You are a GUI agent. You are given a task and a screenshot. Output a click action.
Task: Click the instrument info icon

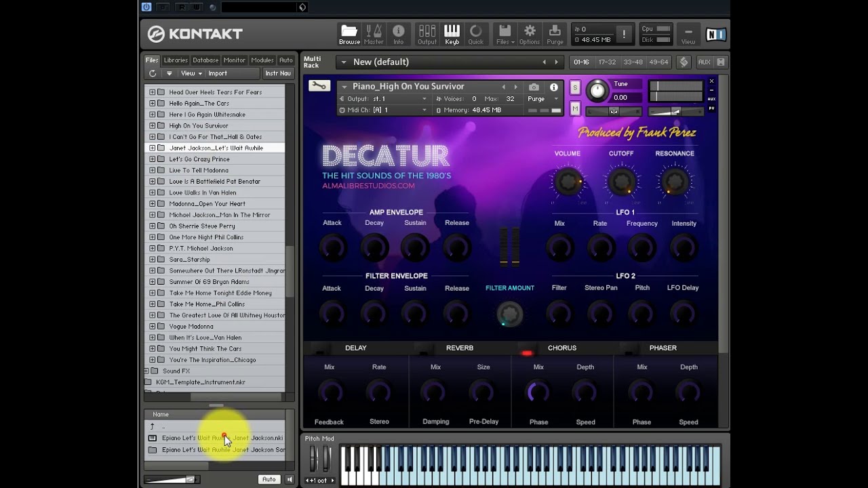pos(554,87)
